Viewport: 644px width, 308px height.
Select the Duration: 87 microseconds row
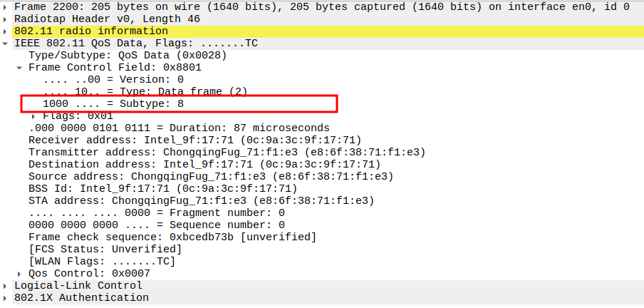tap(178, 128)
